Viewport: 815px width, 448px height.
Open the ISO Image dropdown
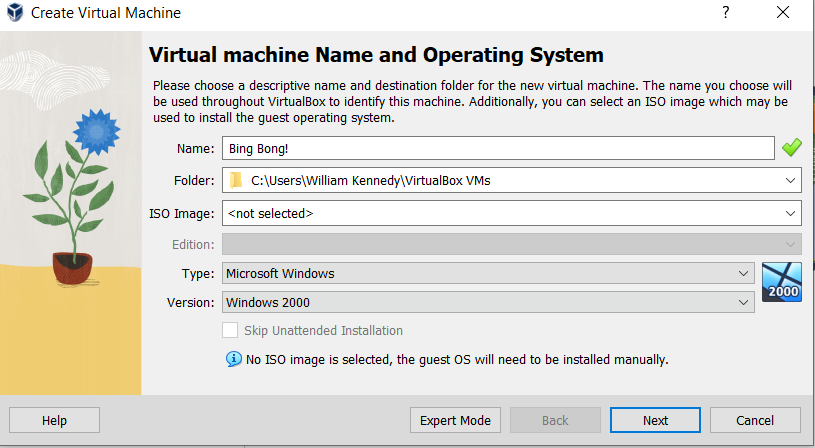click(x=511, y=213)
